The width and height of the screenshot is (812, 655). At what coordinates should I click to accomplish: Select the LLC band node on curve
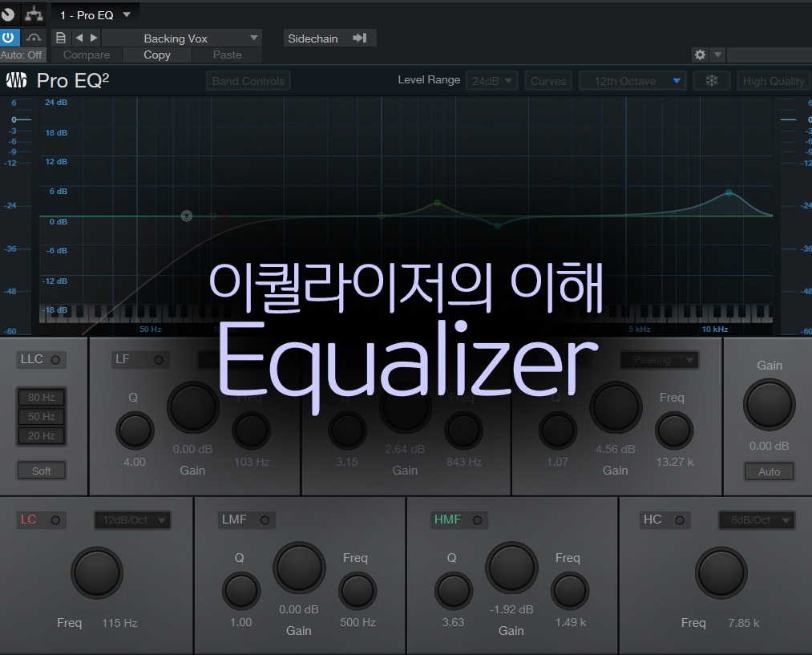click(187, 216)
